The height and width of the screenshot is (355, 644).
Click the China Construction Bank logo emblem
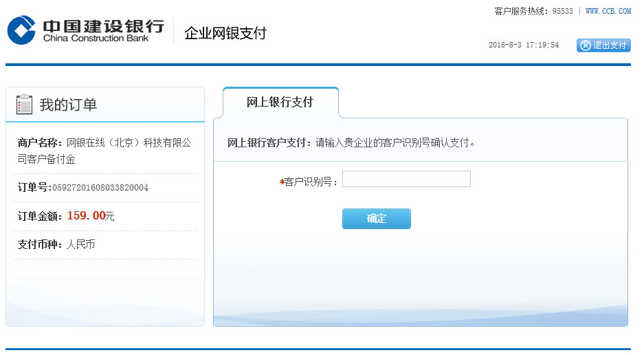tap(21, 30)
